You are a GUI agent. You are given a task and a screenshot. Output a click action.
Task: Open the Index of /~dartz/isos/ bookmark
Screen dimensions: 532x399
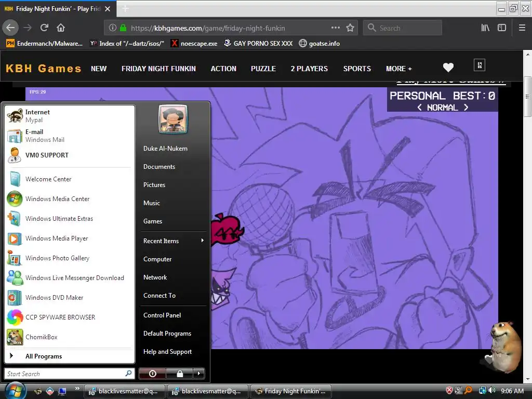127,44
